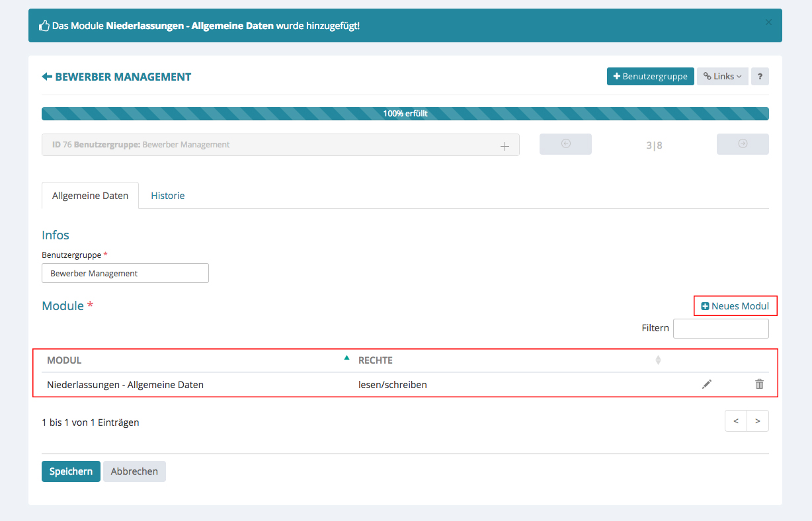Viewport: 812px width, 521px height.
Task: Save changes with the Speichern button
Action: pyautogui.click(x=71, y=471)
